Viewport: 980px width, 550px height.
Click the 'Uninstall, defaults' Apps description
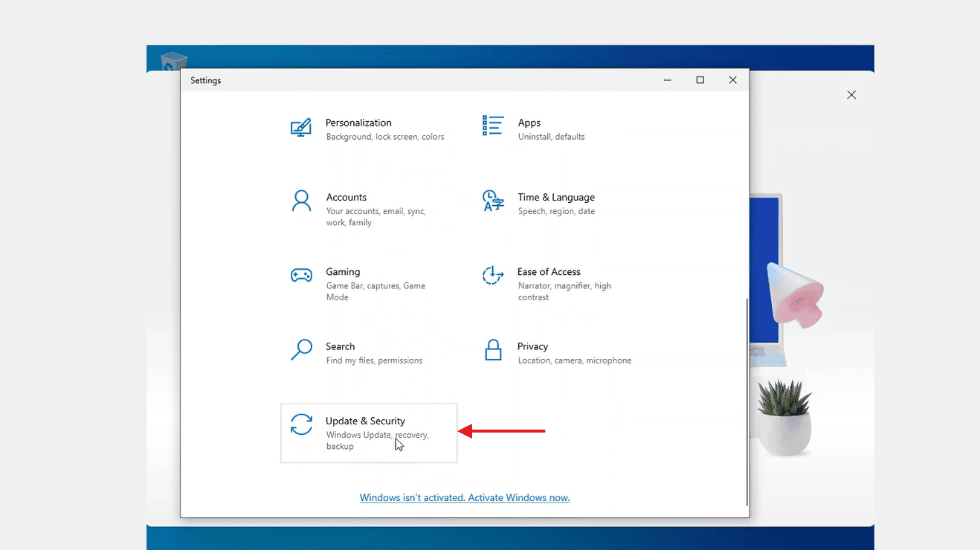tap(551, 137)
